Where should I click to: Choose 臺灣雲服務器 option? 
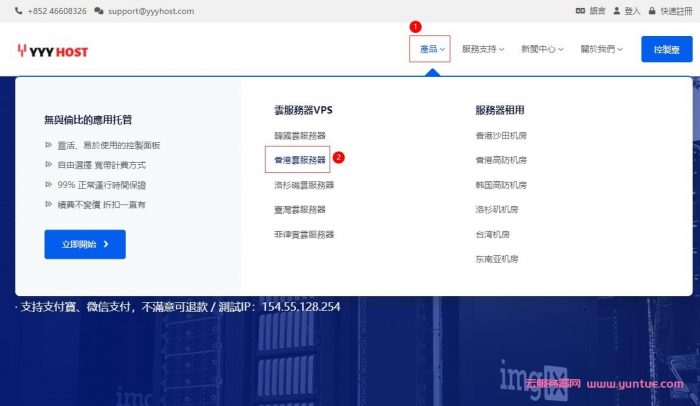(300, 210)
